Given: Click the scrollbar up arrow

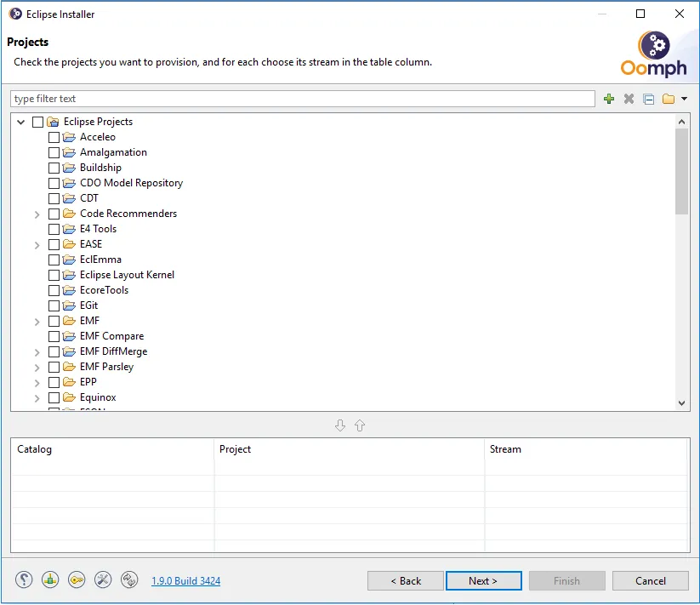Looking at the screenshot, I should click(681, 122).
